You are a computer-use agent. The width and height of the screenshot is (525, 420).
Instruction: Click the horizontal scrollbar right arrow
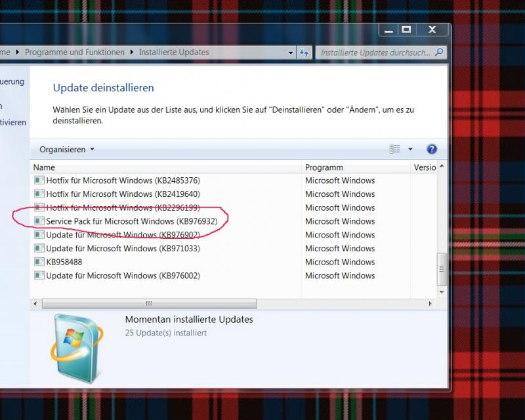click(430, 304)
